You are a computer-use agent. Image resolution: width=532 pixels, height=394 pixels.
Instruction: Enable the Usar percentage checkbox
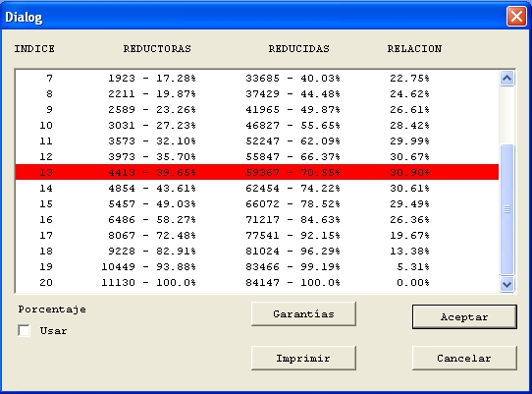coord(25,330)
